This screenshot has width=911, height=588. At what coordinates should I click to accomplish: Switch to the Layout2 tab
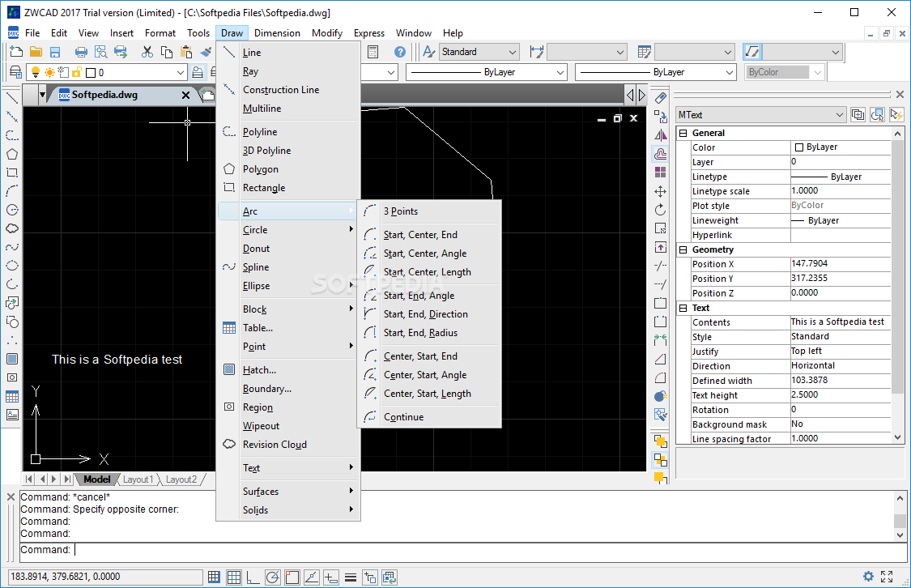click(x=181, y=479)
